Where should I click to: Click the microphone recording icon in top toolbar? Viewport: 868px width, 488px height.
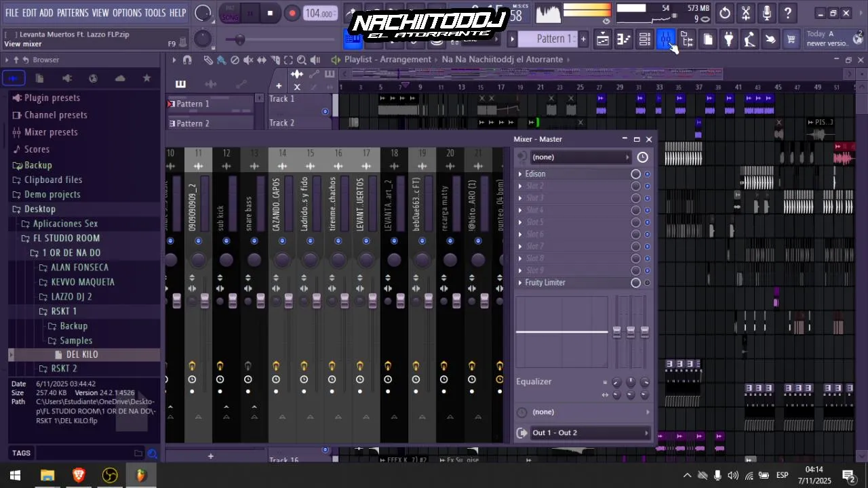click(766, 13)
